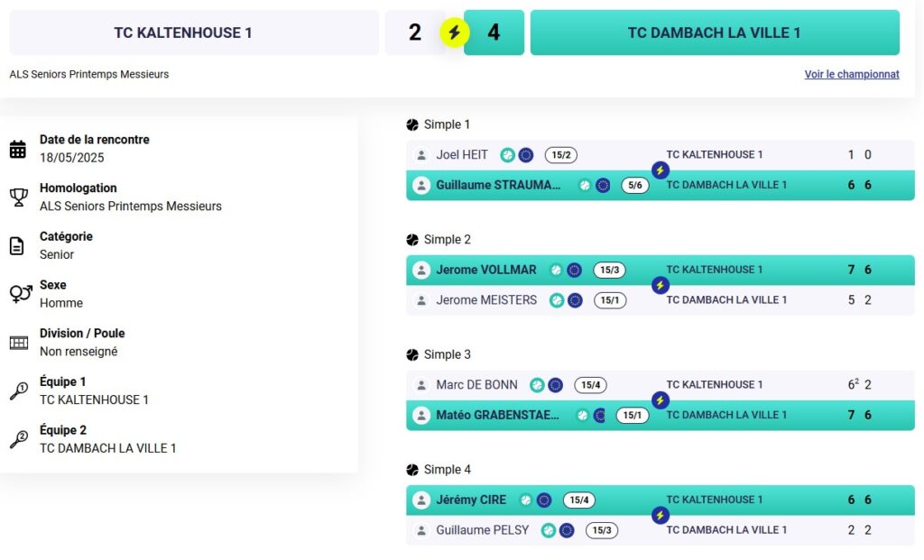Click the Simple 4 match heading
Viewport: 924px width, 560px height.
tap(447, 469)
